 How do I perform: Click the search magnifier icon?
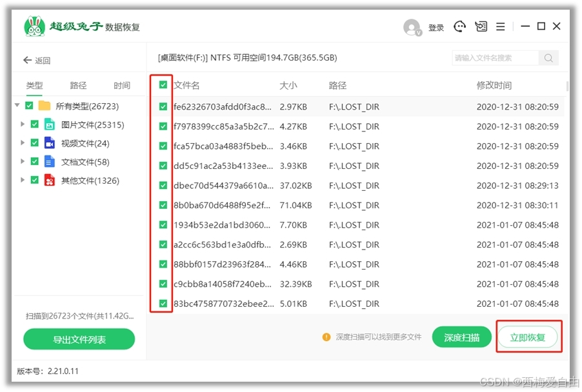548,58
